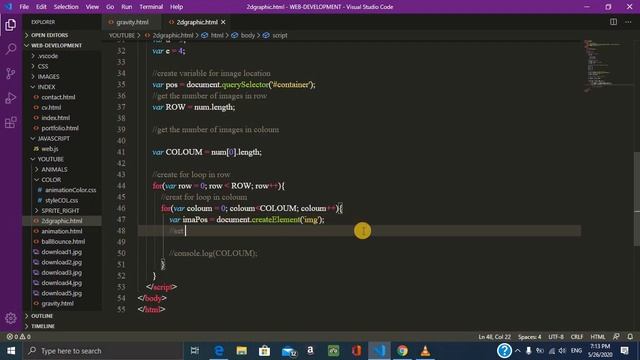Expand the .vscode folder

pyautogui.click(x=62, y=56)
